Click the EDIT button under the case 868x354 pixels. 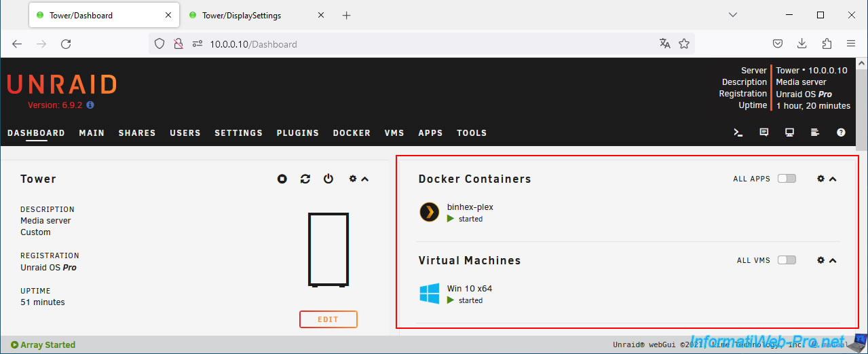[328, 319]
